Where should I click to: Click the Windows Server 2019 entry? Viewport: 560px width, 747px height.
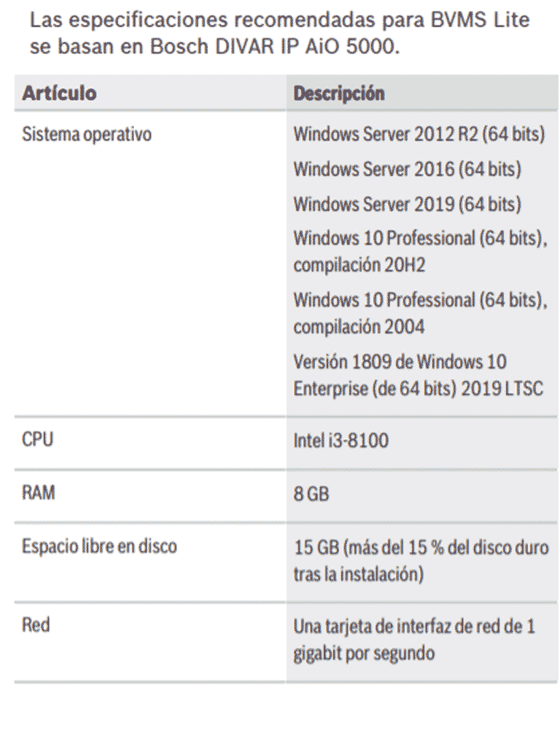(407, 204)
